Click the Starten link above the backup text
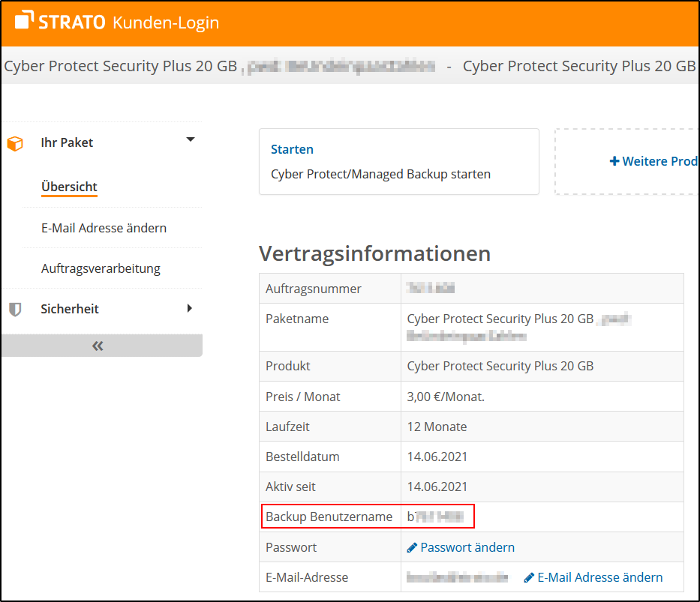The height and width of the screenshot is (602, 700). point(292,149)
